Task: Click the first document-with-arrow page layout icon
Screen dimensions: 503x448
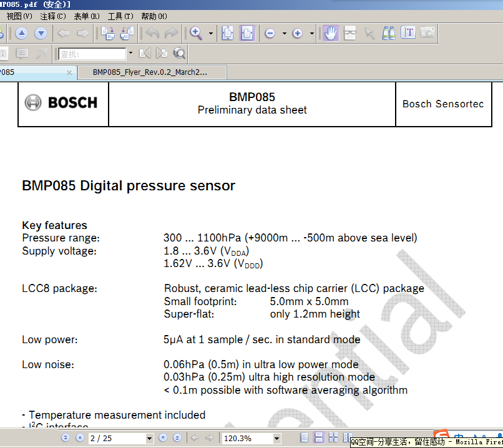Action: pos(108,33)
